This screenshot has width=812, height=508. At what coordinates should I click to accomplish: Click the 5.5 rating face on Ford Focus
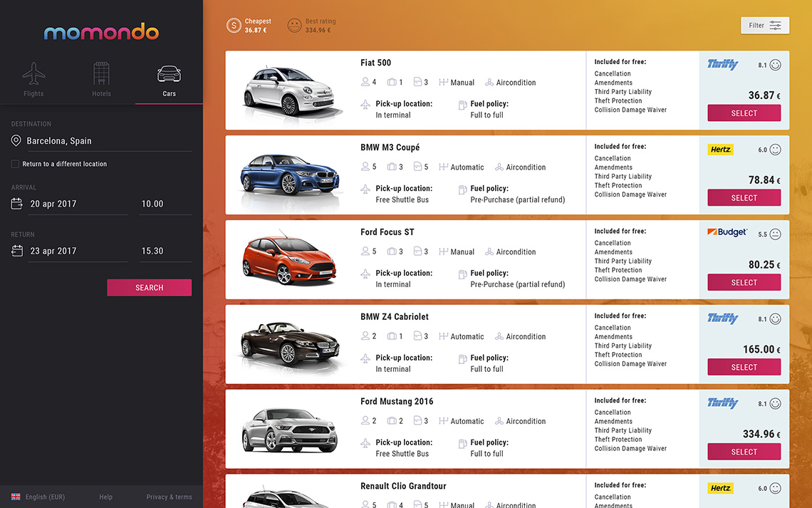coord(775,234)
